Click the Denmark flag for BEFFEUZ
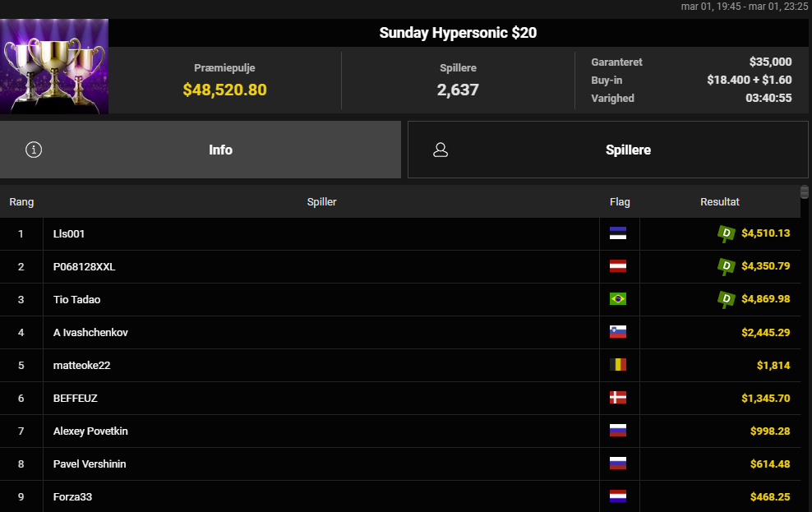812x512 pixels. coord(618,398)
